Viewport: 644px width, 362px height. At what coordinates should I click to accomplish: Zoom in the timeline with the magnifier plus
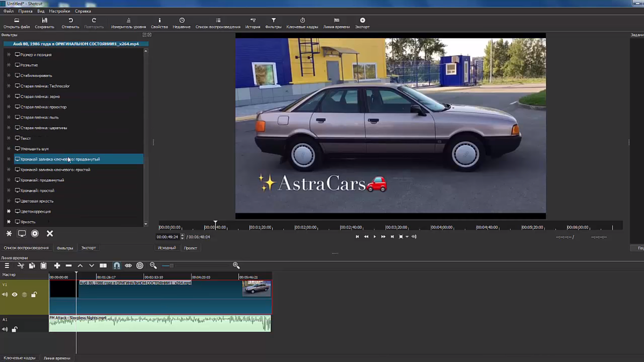tap(236, 265)
